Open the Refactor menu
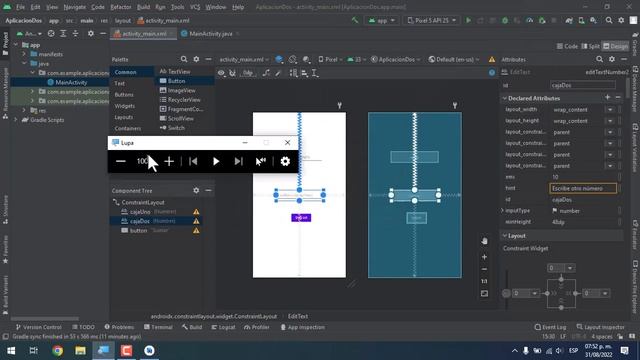This screenshot has height=360, width=640. (x=121, y=7)
